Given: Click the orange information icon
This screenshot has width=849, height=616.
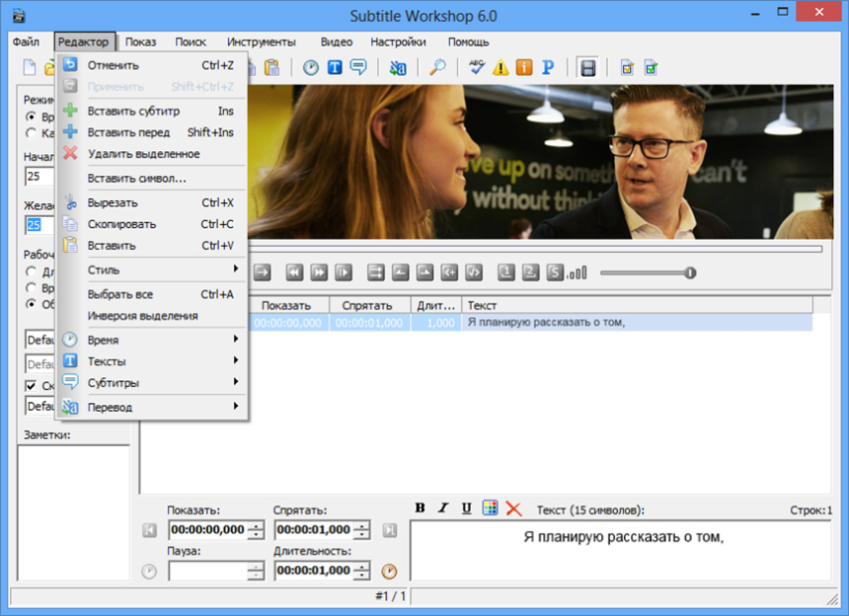Looking at the screenshot, I should click(x=524, y=68).
